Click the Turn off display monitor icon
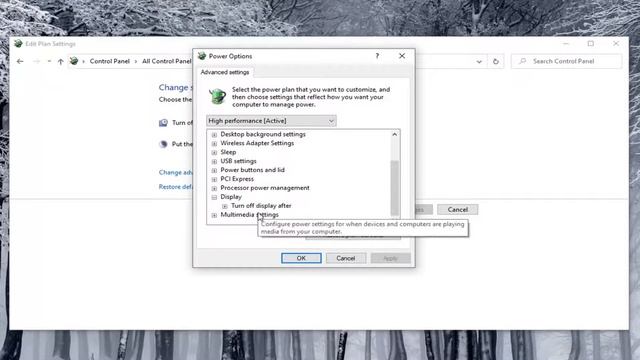The image size is (640, 360). [x=163, y=122]
